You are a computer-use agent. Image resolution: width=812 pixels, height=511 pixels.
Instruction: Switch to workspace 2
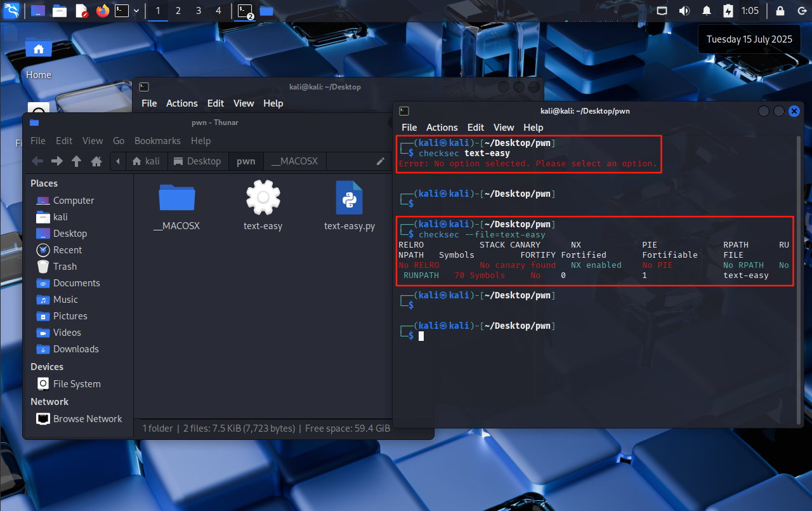178,11
